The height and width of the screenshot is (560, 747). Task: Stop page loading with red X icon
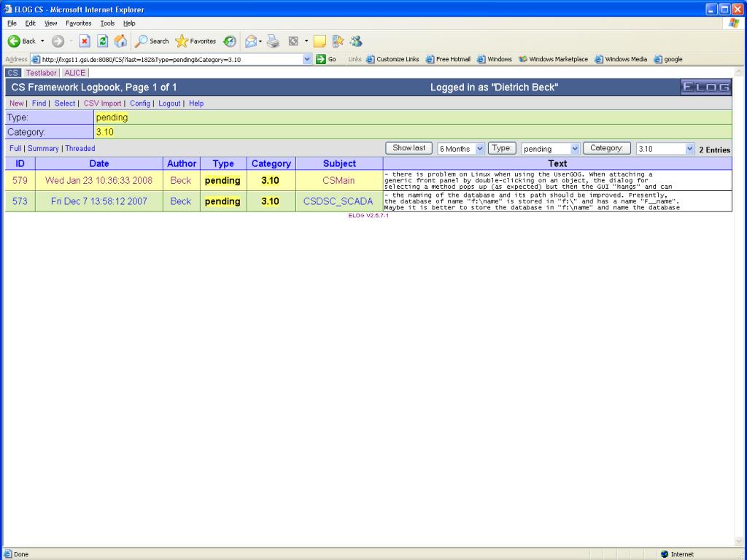point(85,42)
